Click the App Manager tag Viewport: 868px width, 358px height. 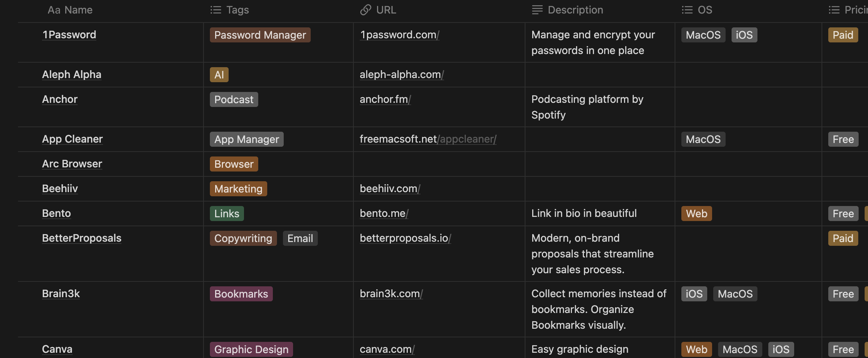[x=247, y=139]
